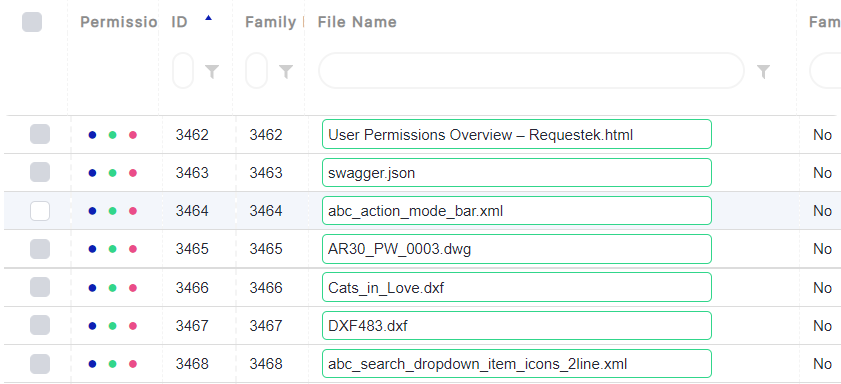Click the Permissions column header

point(119,22)
